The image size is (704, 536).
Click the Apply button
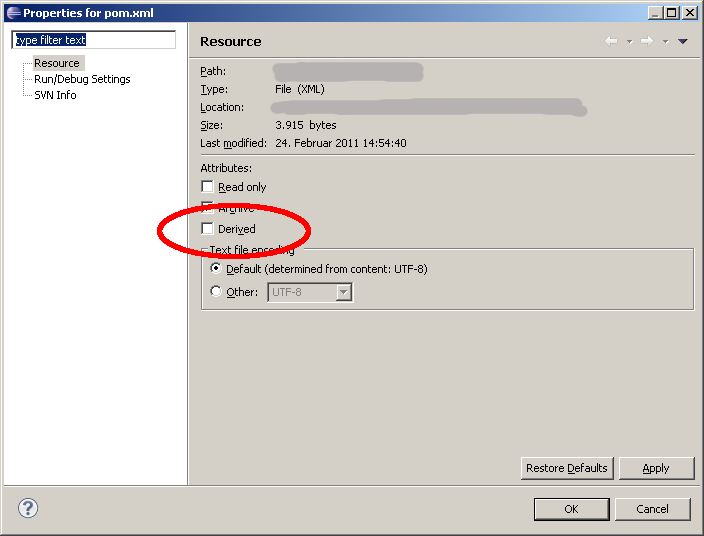click(x=656, y=468)
